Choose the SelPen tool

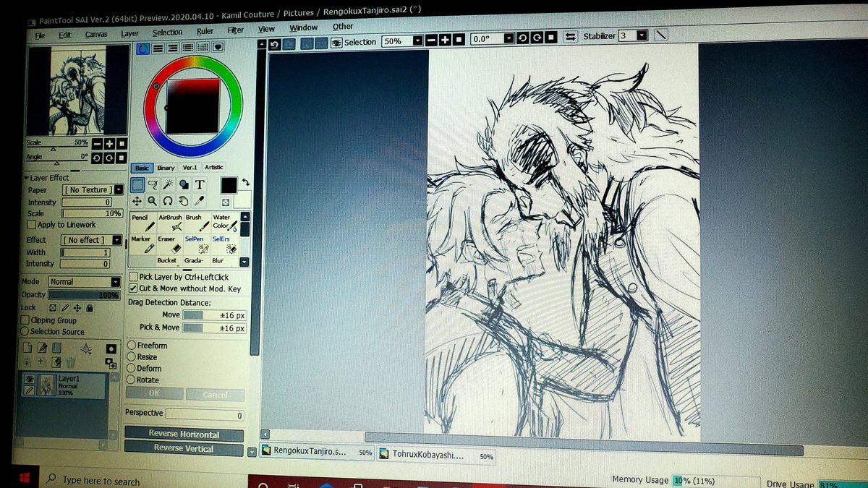click(197, 244)
